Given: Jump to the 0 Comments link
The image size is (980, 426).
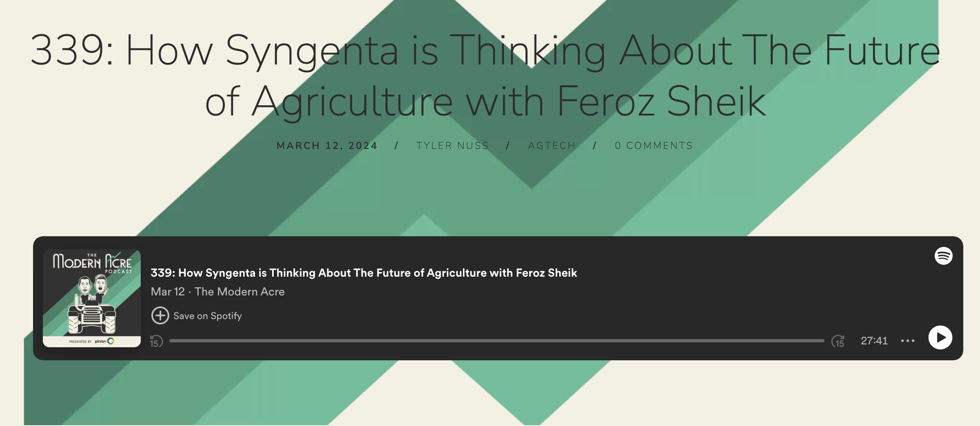Looking at the screenshot, I should pos(654,146).
